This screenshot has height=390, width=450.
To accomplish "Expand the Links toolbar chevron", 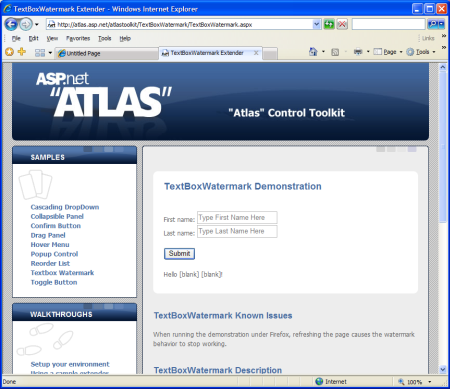I will click(x=444, y=36).
